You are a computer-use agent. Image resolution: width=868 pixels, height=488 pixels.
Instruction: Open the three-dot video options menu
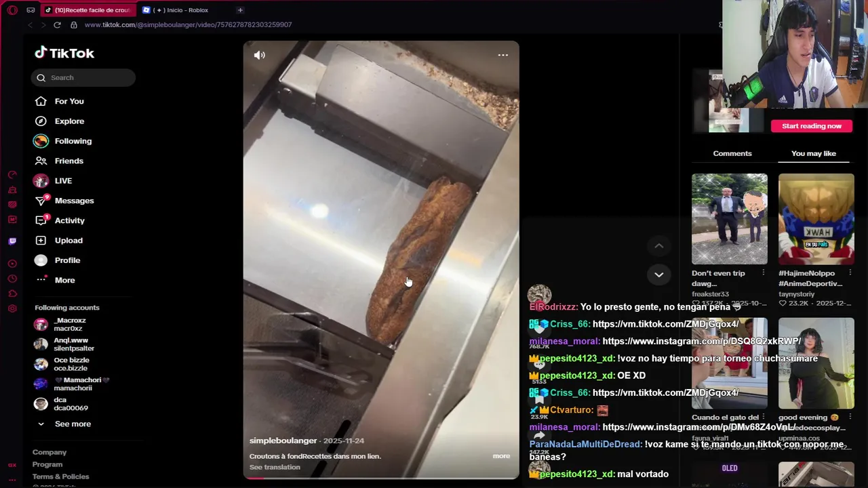(503, 55)
